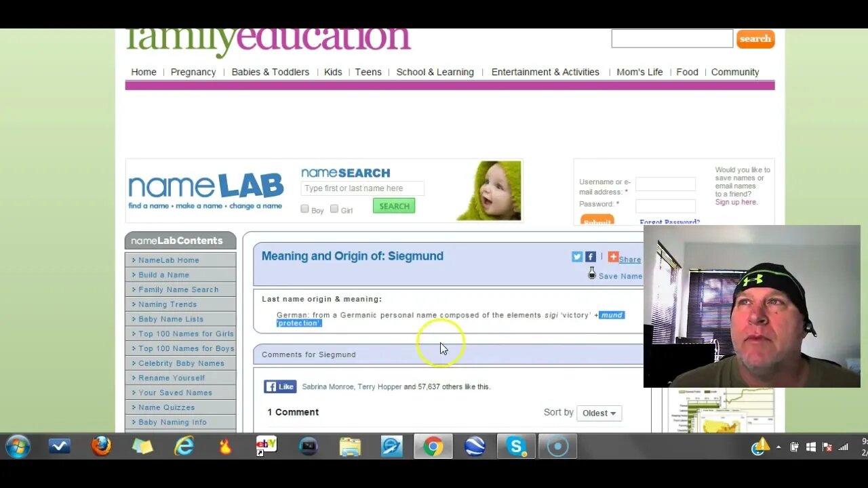Click the Save Name flask icon
The image size is (868, 488).
click(x=592, y=273)
